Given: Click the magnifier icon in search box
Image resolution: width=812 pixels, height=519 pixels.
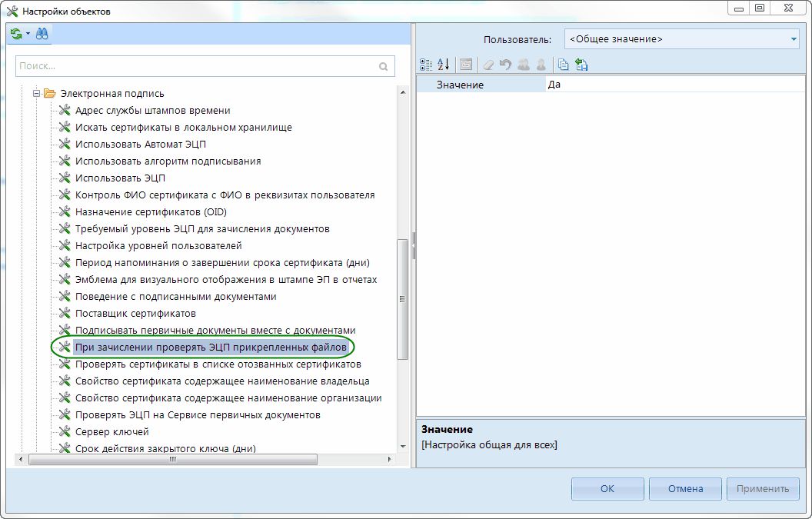Looking at the screenshot, I should pos(384,67).
